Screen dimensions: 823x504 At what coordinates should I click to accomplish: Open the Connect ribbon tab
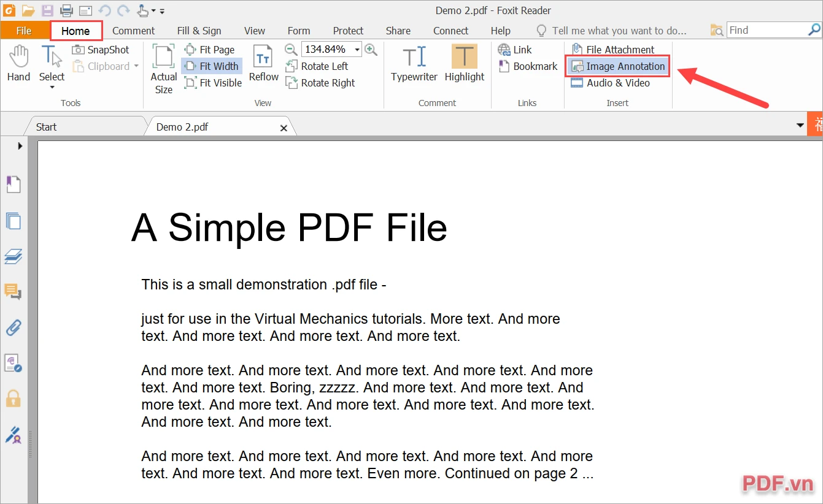(450, 31)
